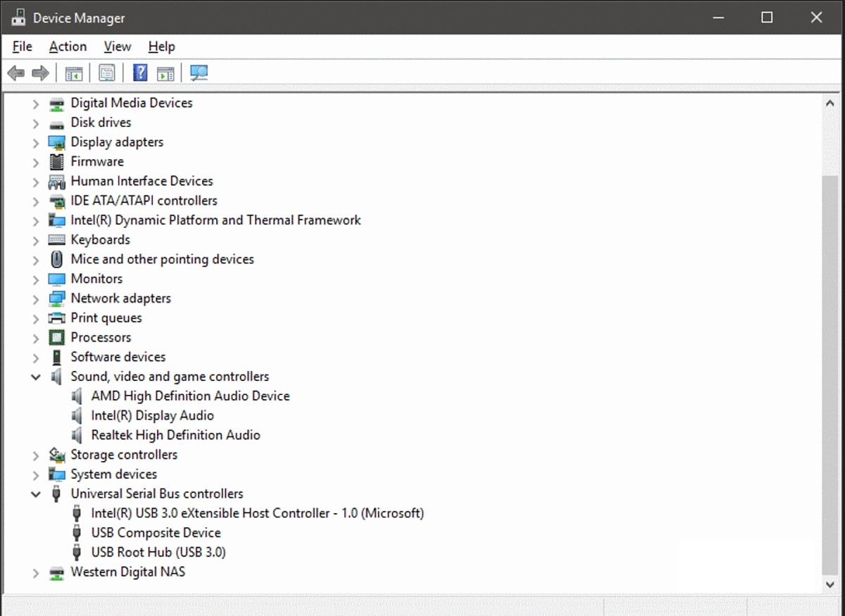Collapse the Sound, video and game controllers node

[x=36, y=377]
